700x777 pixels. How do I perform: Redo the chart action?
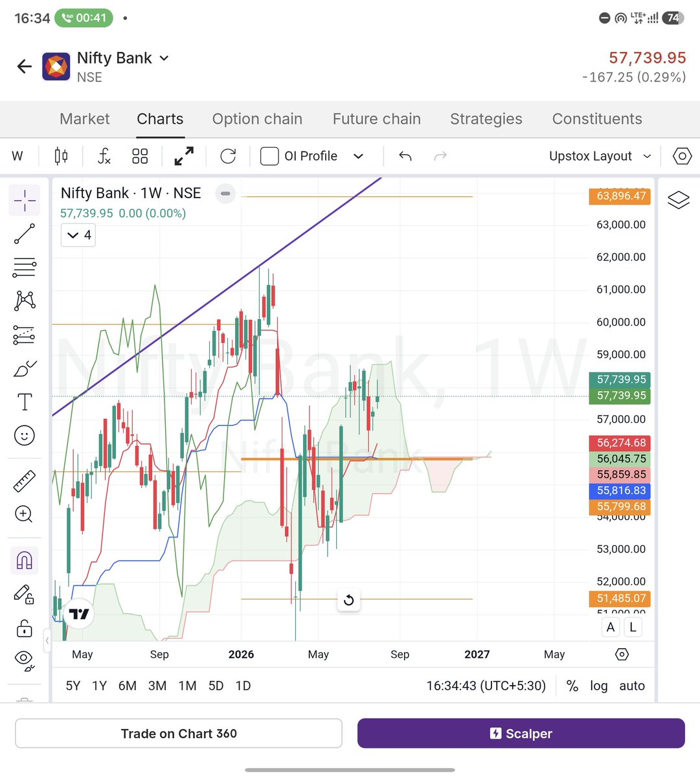pos(440,156)
